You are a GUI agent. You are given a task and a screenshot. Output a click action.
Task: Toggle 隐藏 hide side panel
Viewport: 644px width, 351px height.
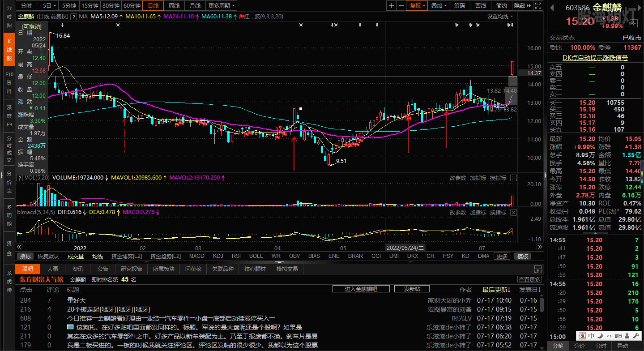522,5
